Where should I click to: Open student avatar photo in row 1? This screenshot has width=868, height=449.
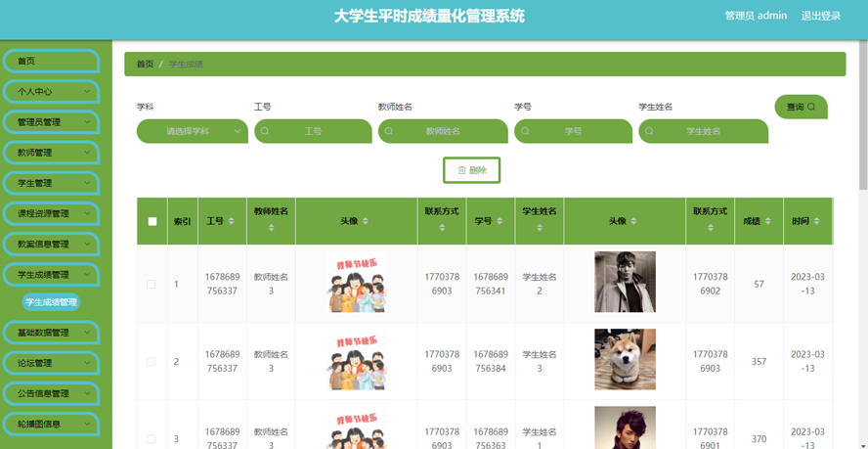coord(625,282)
